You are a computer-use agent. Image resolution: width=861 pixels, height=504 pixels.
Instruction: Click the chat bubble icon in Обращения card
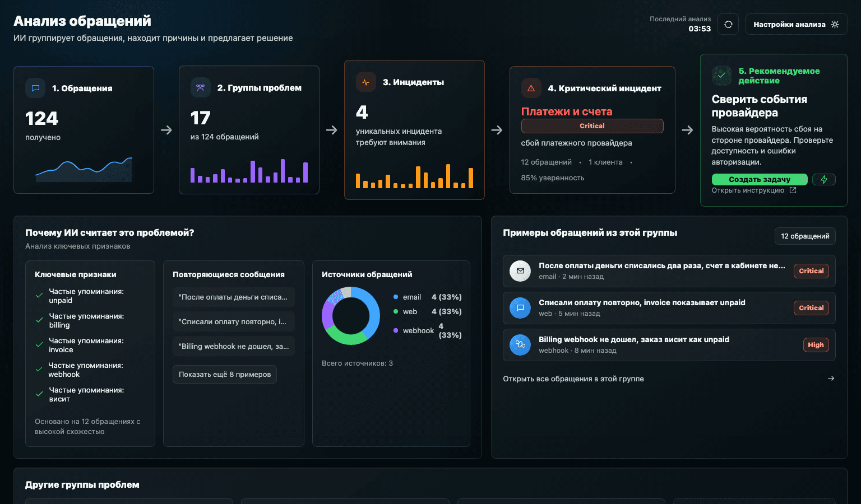[x=35, y=88]
